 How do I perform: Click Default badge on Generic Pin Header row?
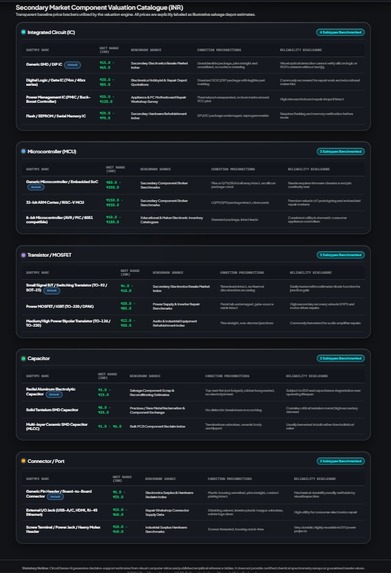click(55, 497)
